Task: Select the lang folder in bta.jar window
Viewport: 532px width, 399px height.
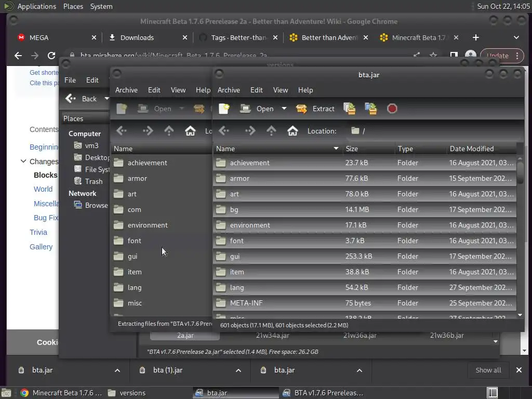Action: (364, 288)
